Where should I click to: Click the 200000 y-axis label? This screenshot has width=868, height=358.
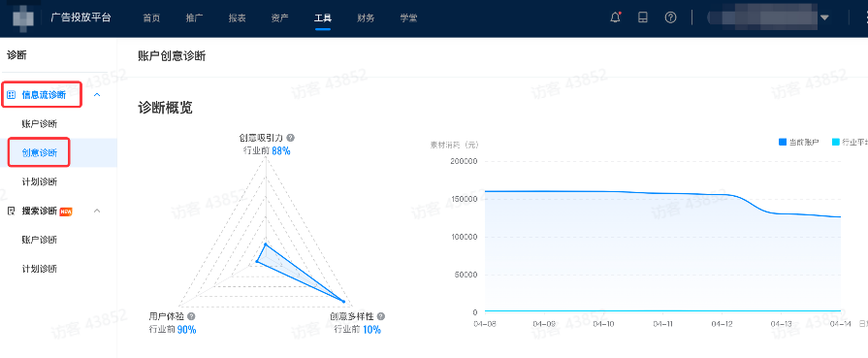(x=465, y=161)
